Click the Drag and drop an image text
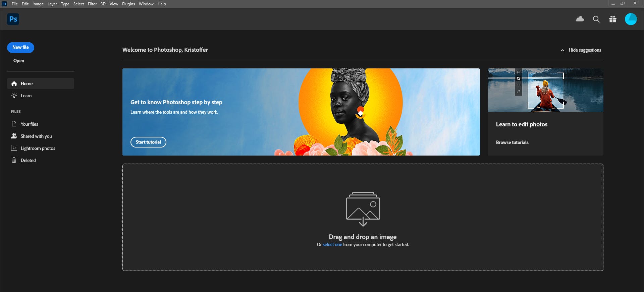Viewport: 644px width, 292px height. [363, 237]
